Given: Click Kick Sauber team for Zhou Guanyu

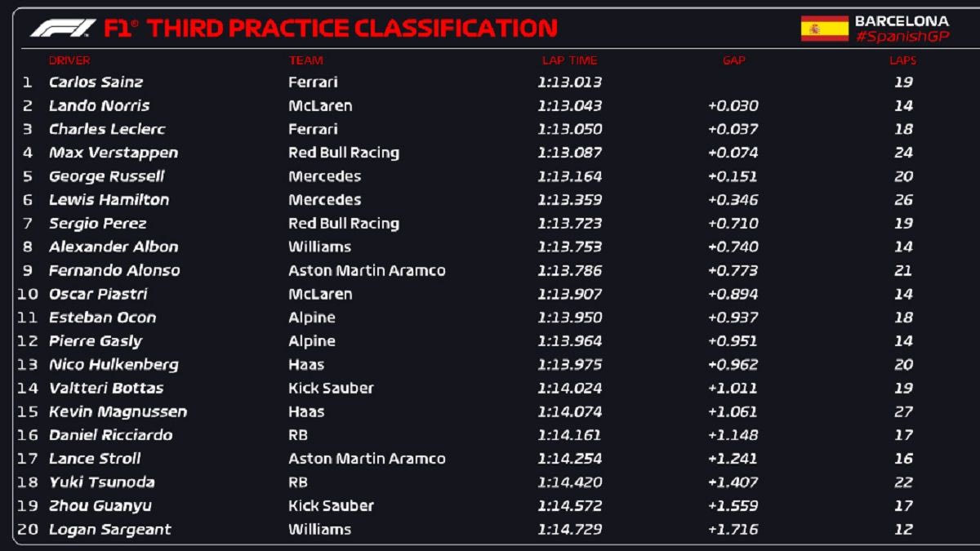Looking at the screenshot, I should [x=331, y=506].
